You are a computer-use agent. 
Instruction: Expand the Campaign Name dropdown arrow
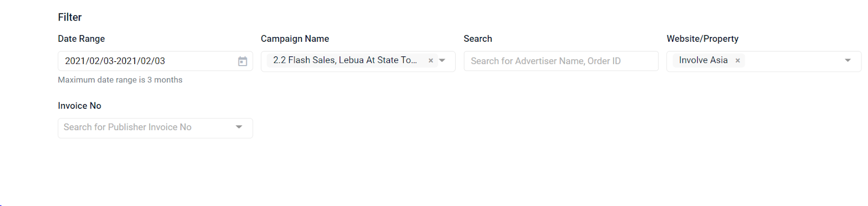pos(442,61)
